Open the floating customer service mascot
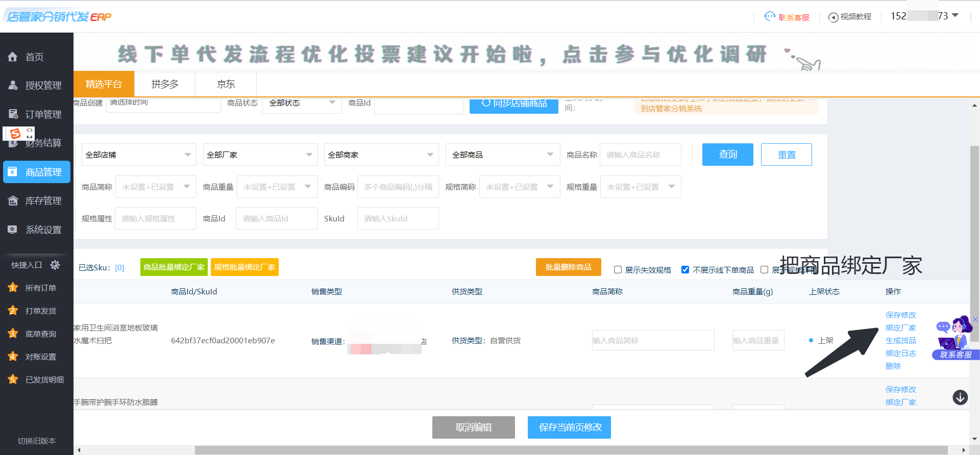980x455 pixels. 954,337
